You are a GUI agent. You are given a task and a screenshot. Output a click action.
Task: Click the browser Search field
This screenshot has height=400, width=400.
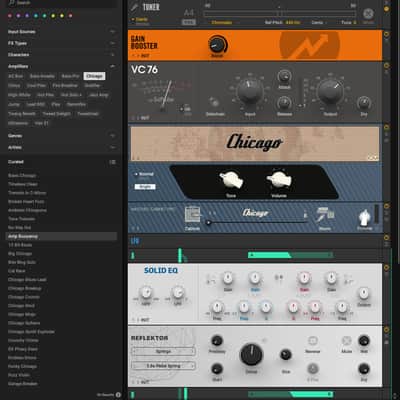(x=62, y=3)
